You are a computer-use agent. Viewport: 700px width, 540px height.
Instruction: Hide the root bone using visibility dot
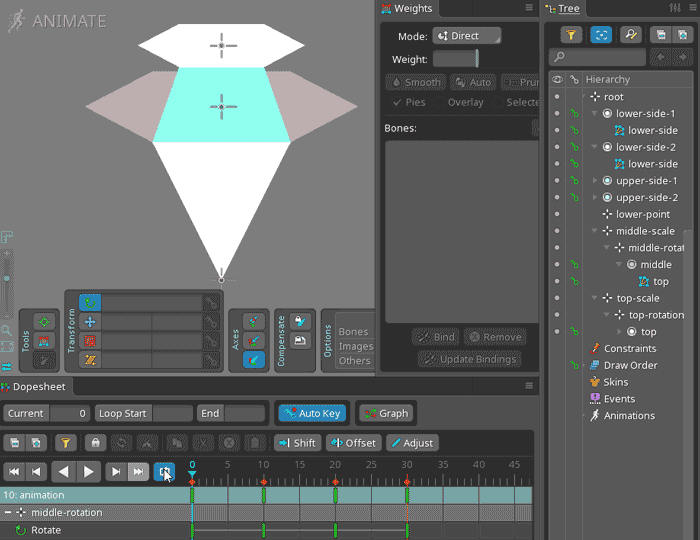coord(557,97)
